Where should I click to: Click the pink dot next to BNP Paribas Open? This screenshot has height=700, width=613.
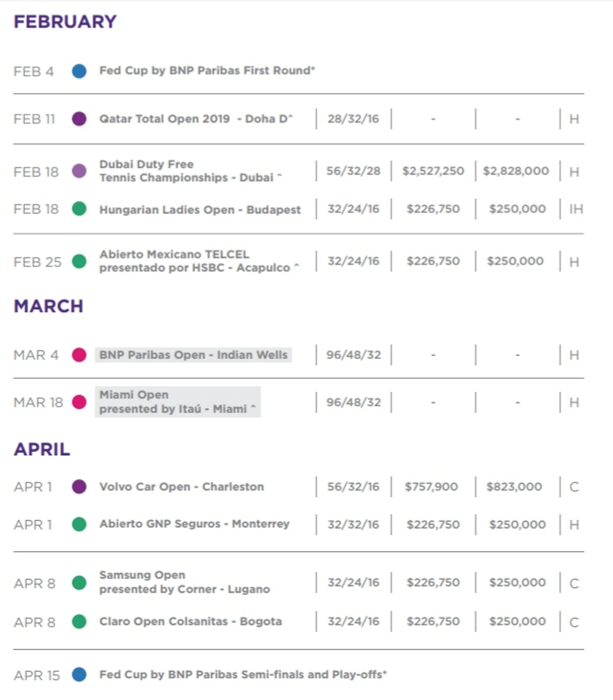coord(79,355)
